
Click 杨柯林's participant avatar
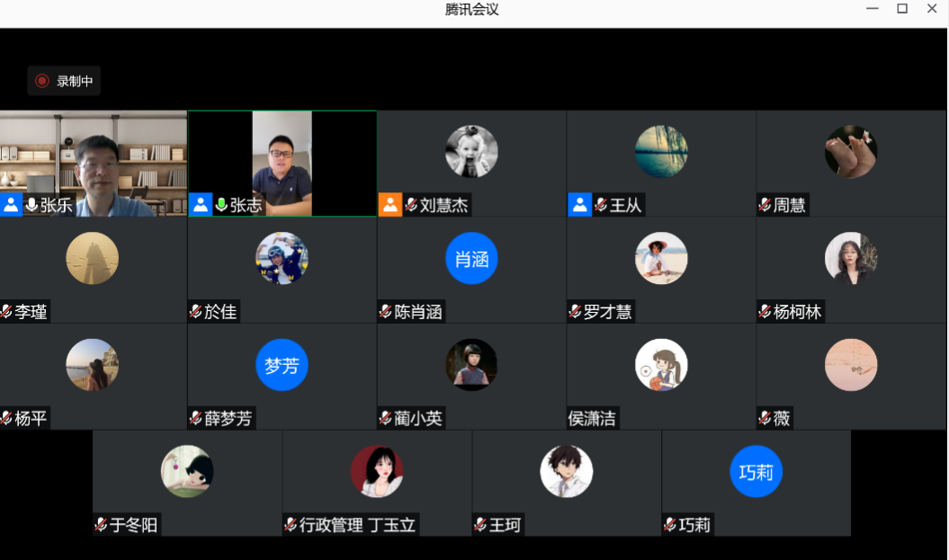850,259
